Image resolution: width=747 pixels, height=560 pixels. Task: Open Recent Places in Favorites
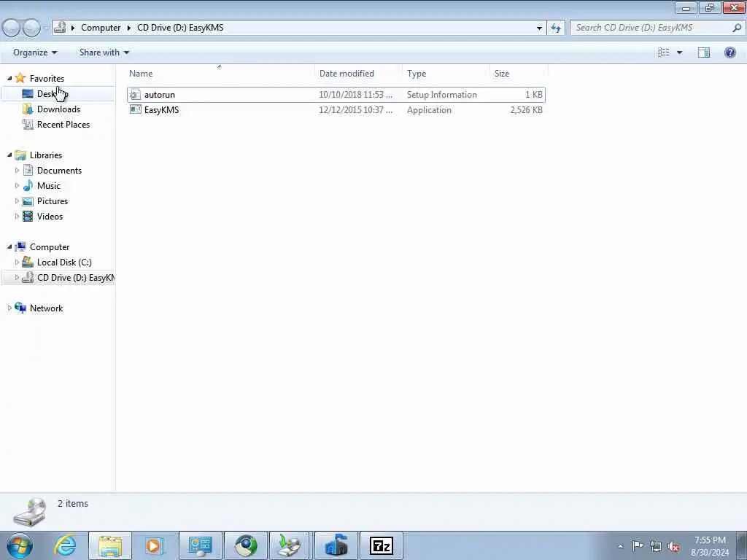click(x=63, y=124)
